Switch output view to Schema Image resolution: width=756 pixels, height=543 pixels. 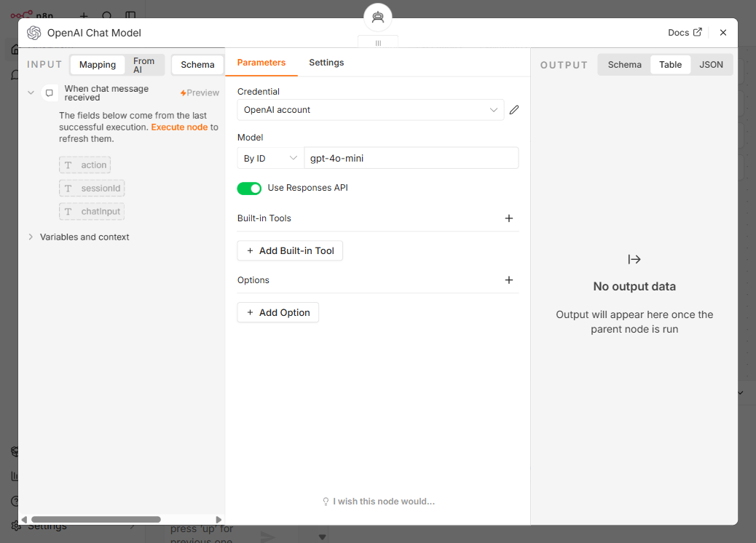[x=624, y=65]
